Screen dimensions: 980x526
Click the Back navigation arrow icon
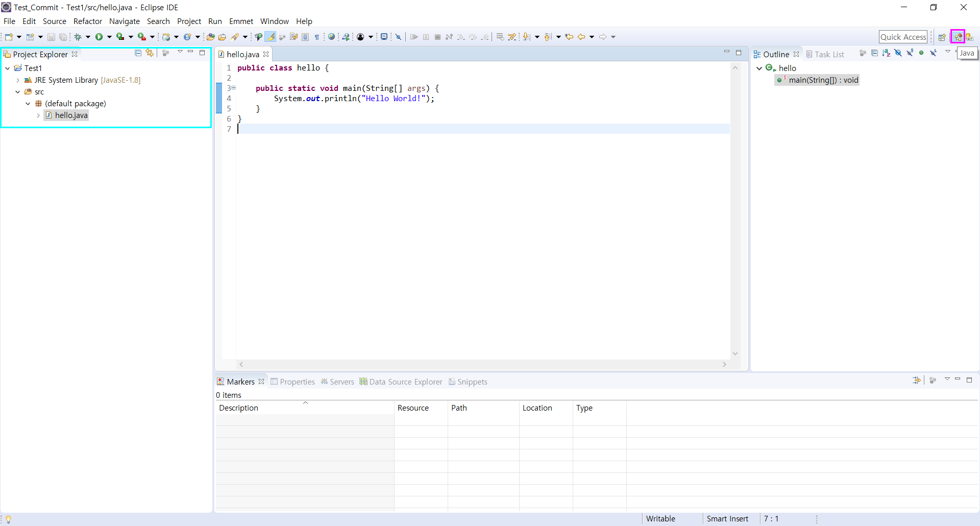(x=581, y=37)
